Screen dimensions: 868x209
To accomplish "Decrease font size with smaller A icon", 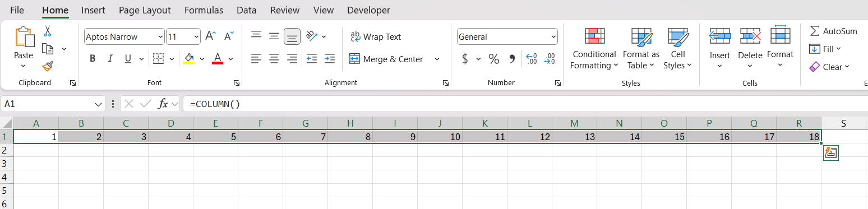I will (228, 36).
